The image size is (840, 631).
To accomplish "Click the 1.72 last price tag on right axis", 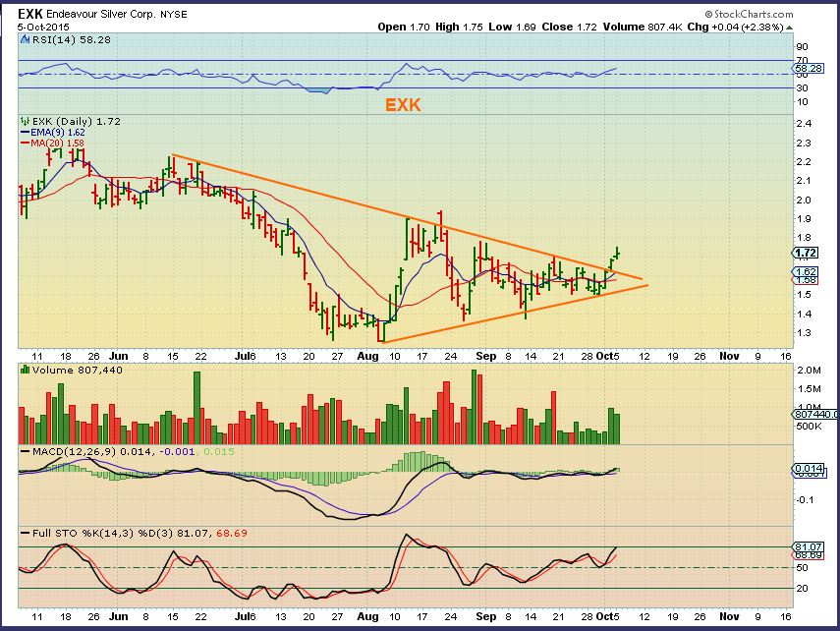I will click(x=806, y=253).
